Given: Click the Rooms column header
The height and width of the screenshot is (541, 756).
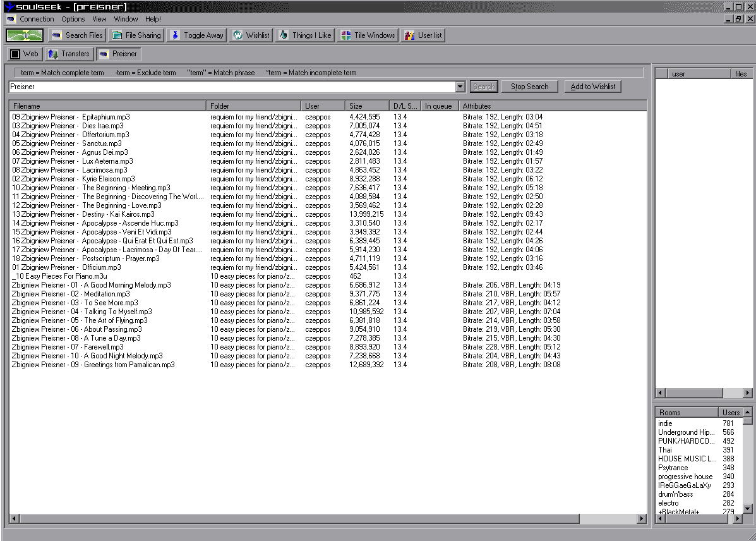Looking at the screenshot, I should (x=687, y=413).
